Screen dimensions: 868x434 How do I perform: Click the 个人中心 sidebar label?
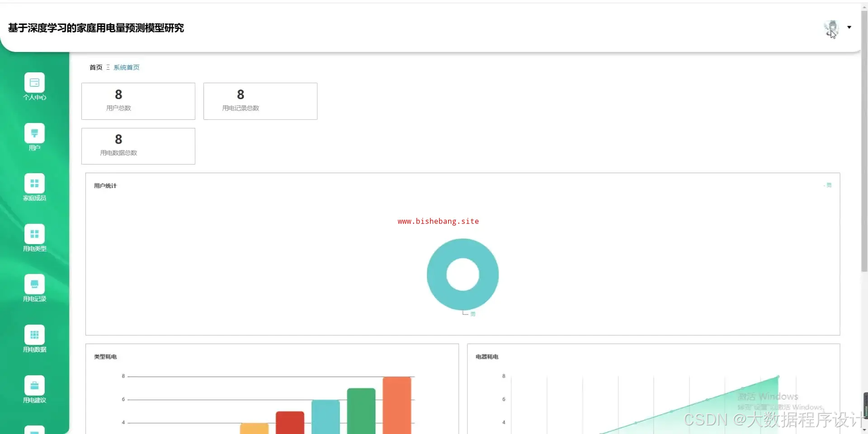tap(34, 97)
